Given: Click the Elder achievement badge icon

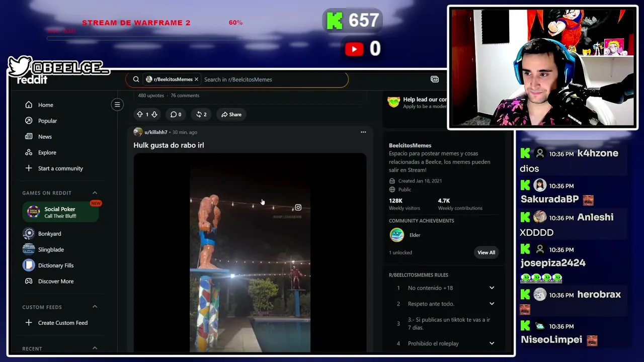Looking at the screenshot, I should (397, 235).
